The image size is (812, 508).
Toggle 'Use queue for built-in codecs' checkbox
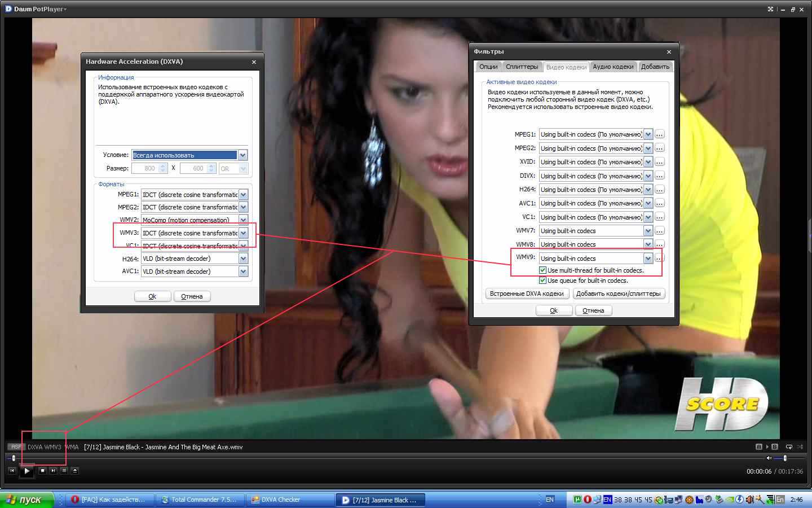[542, 281]
